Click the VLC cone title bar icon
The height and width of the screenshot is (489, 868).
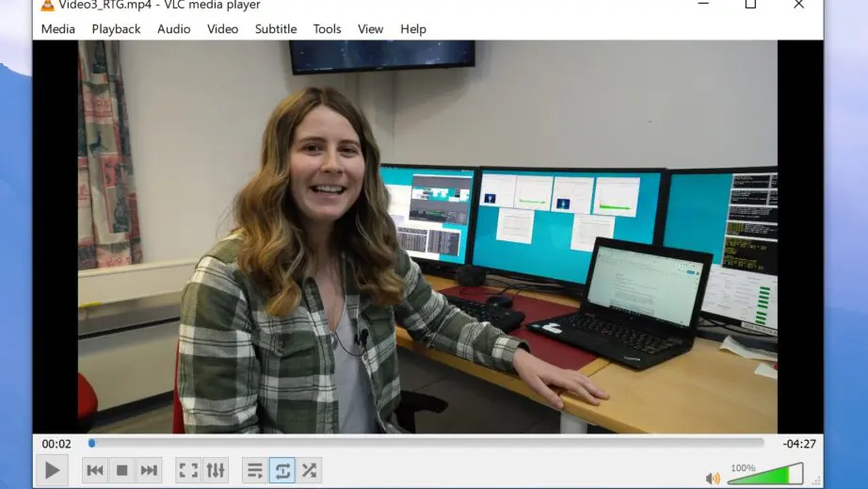click(x=48, y=5)
